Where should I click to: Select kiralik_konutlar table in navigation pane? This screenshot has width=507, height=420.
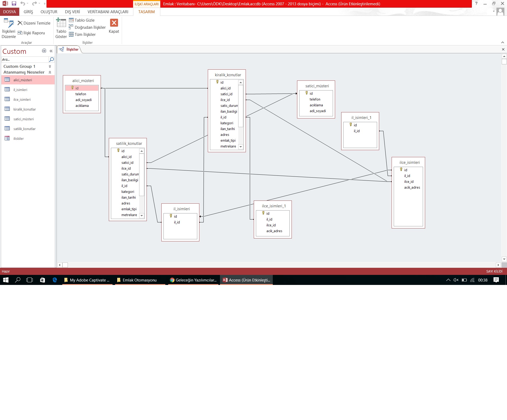(25, 109)
